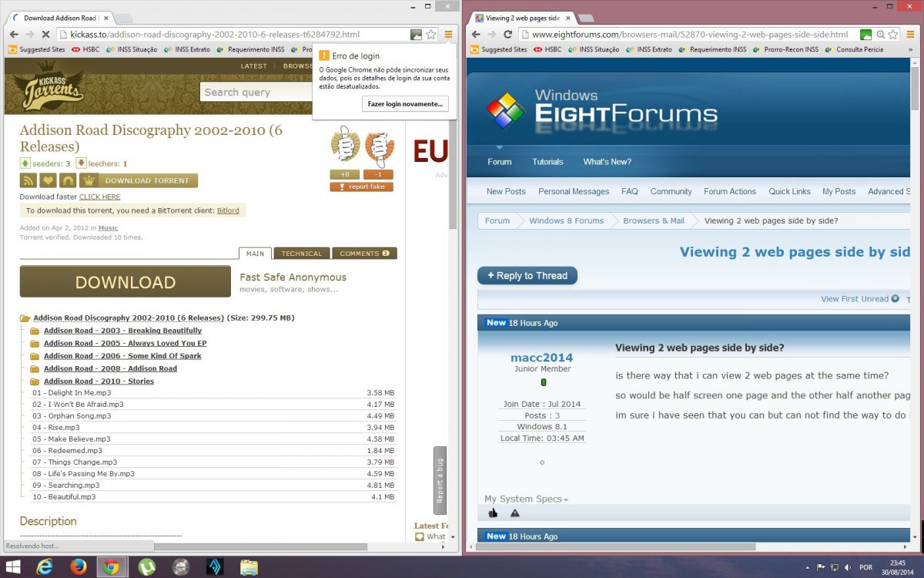Open Forum Actions menu
Image resolution: width=924 pixels, height=578 pixels.
tap(730, 191)
